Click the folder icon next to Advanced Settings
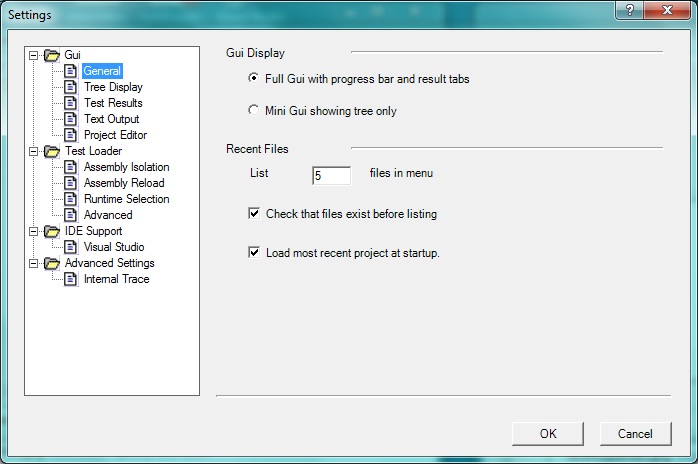This screenshot has width=698, height=464. click(x=52, y=263)
